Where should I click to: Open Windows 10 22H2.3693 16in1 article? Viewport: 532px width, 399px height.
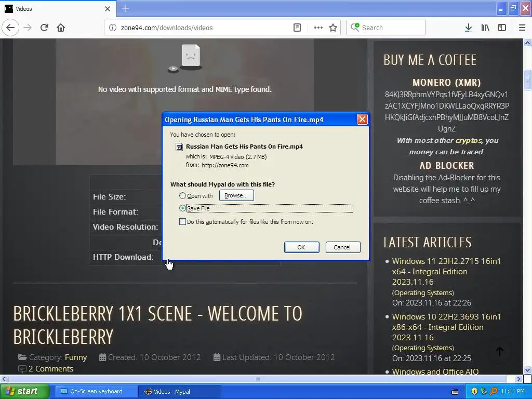click(446, 327)
